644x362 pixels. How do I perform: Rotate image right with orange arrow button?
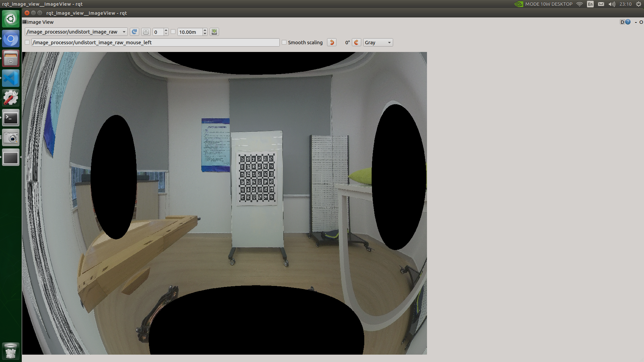pos(357,43)
